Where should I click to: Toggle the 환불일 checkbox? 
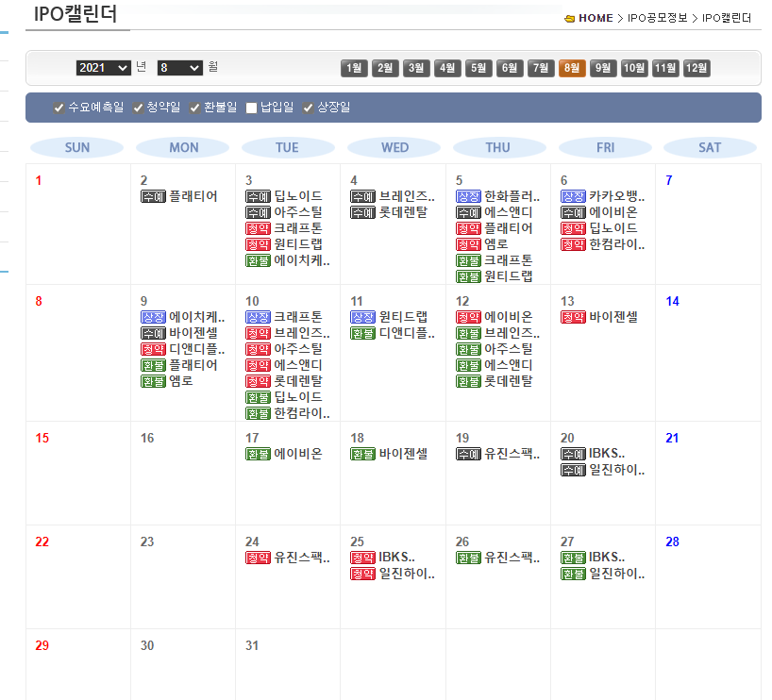[x=195, y=108]
